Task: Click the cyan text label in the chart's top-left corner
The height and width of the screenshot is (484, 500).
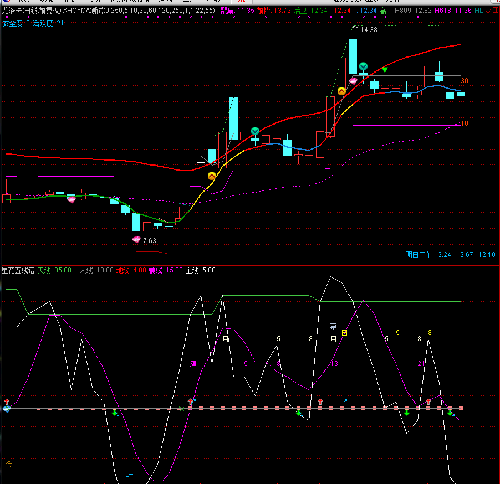Action: [33, 24]
